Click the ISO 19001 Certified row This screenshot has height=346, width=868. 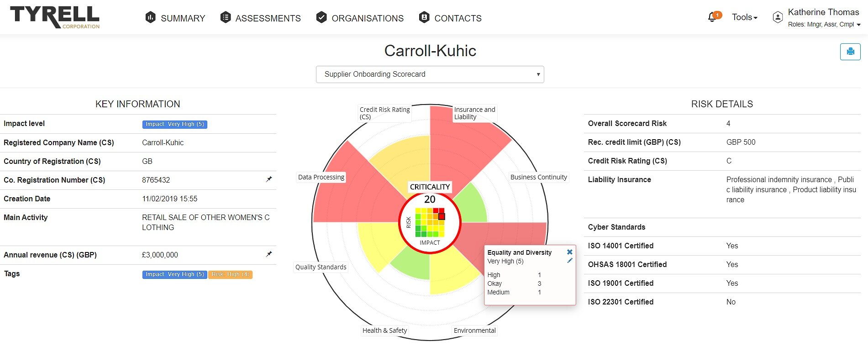coord(722,283)
